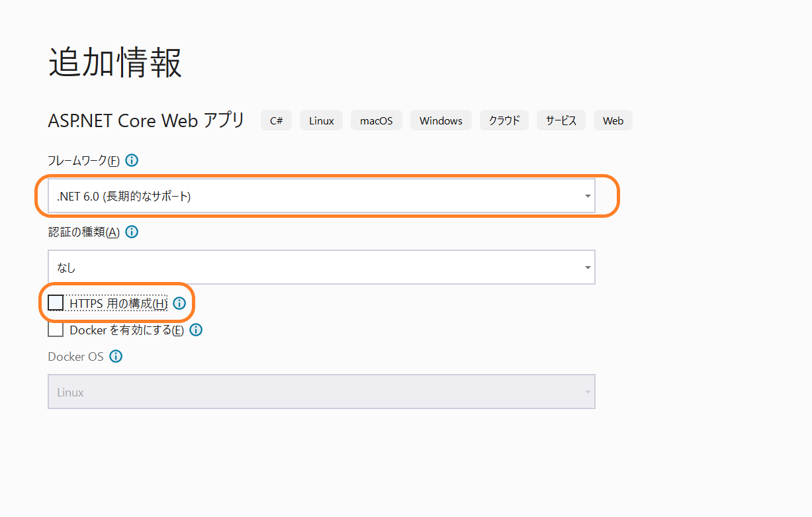Click the Windows tag badge

pyautogui.click(x=441, y=120)
